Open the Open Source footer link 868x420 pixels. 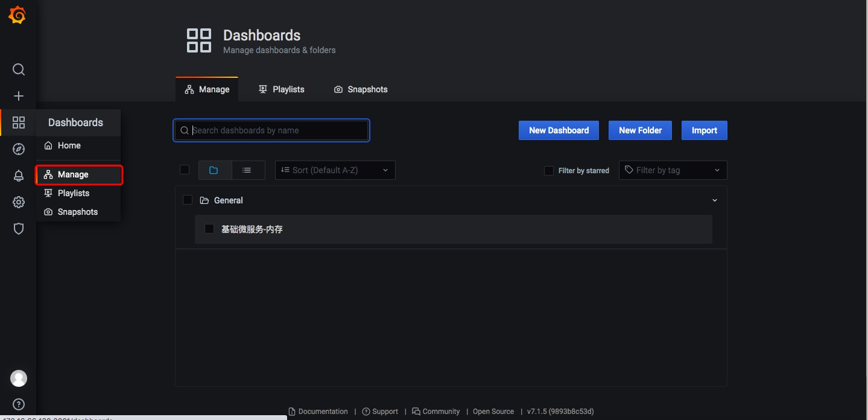493,412
